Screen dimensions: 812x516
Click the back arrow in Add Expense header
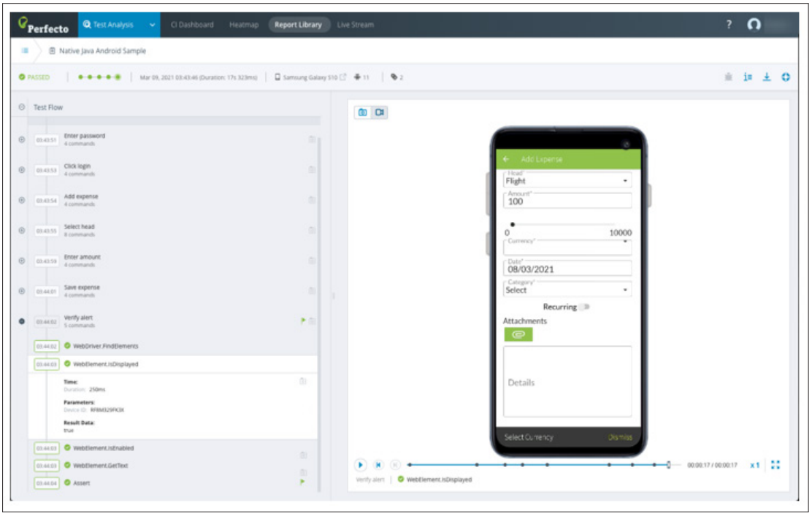(x=507, y=159)
